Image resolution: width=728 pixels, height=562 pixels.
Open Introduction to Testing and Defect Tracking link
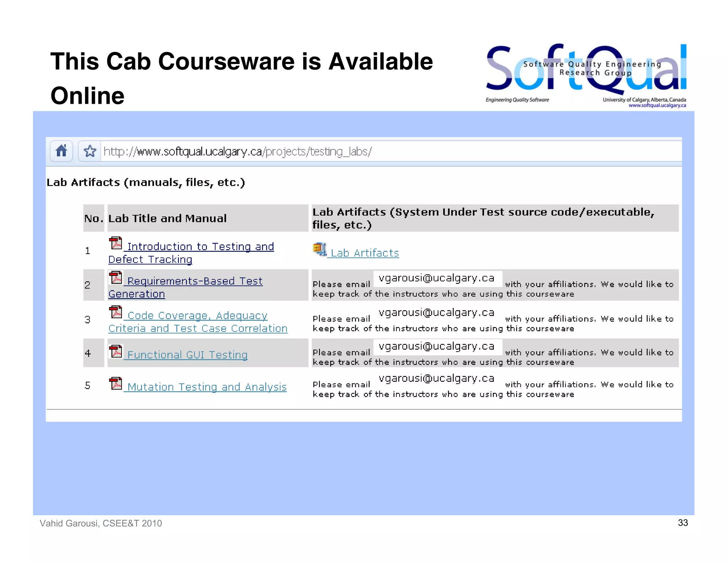click(191, 253)
